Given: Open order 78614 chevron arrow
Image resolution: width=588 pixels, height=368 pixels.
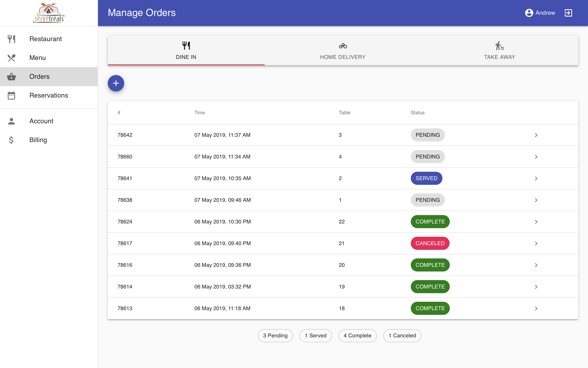Looking at the screenshot, I should tap(536, 287).
